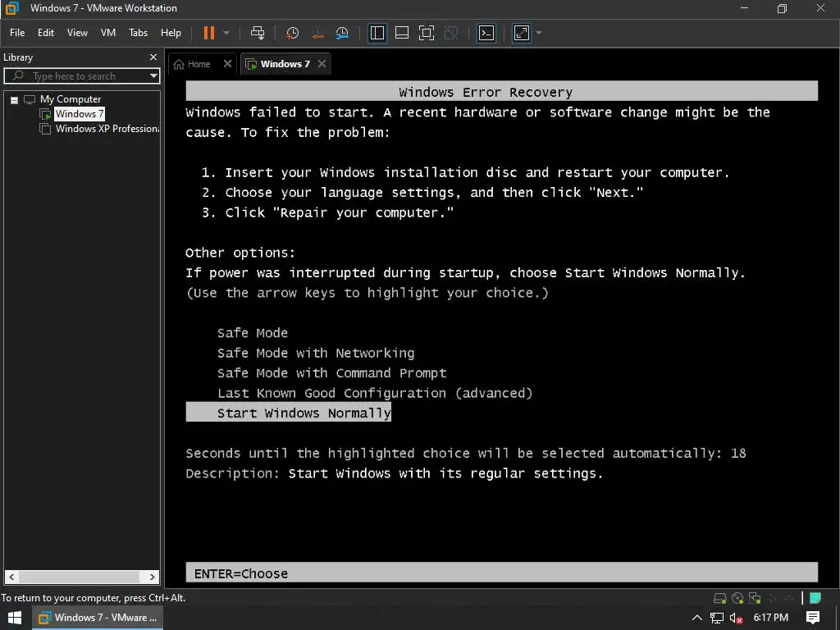Click the network adapter status icon
The image size is (840, 630).
(x=755, y=598)
